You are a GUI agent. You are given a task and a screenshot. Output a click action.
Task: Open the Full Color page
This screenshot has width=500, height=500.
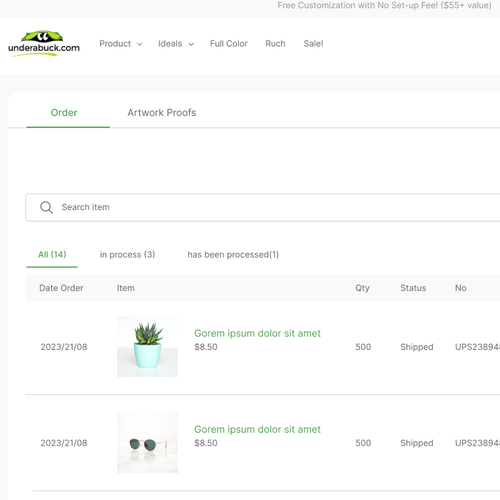[x=229, y=44]
